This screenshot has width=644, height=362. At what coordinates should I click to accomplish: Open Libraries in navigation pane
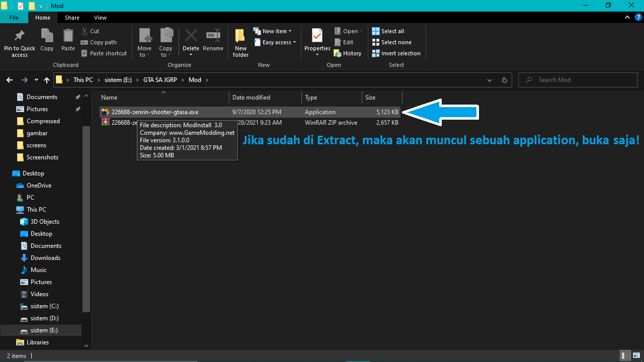pyautogui.click(x=38, y=342)
